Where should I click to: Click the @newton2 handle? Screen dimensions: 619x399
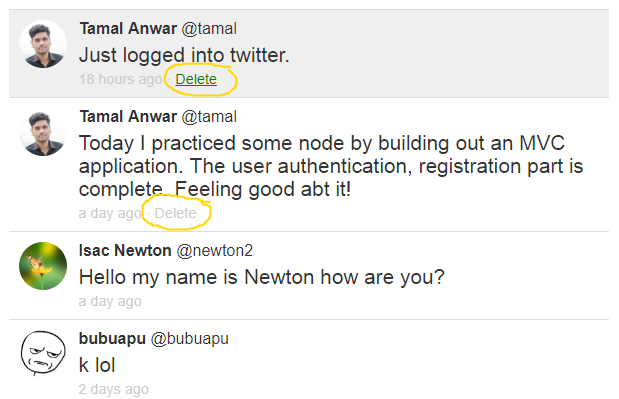(214, 251)
